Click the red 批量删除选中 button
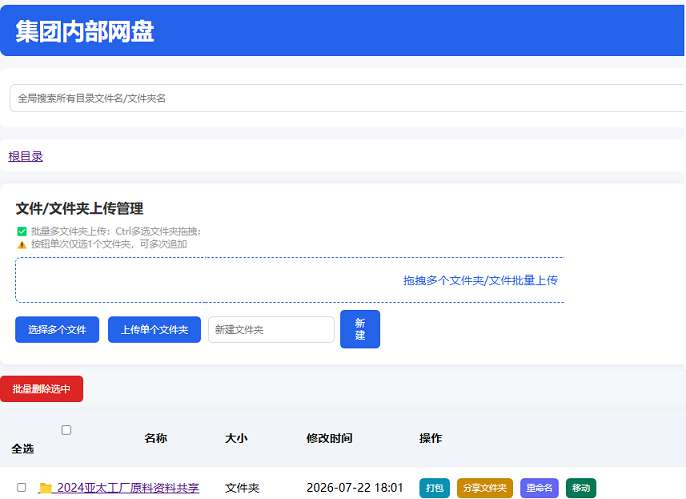The height and width of the screenshot is (499, 686). 42,388
